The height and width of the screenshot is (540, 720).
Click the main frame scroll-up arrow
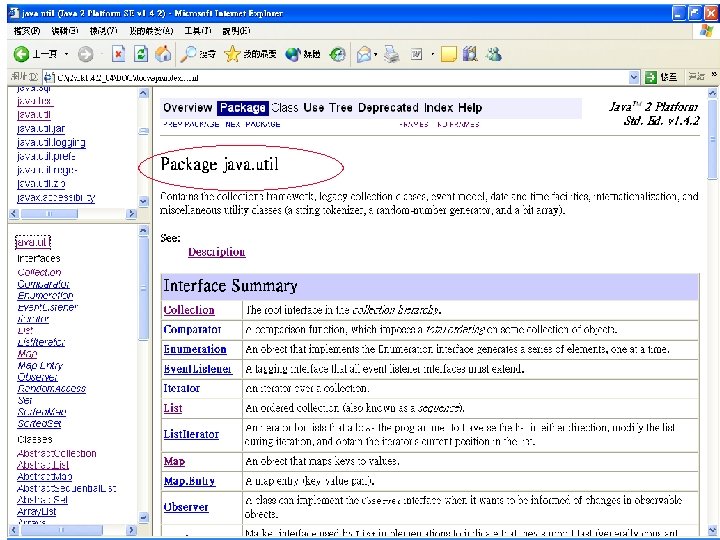click(712, 93)
